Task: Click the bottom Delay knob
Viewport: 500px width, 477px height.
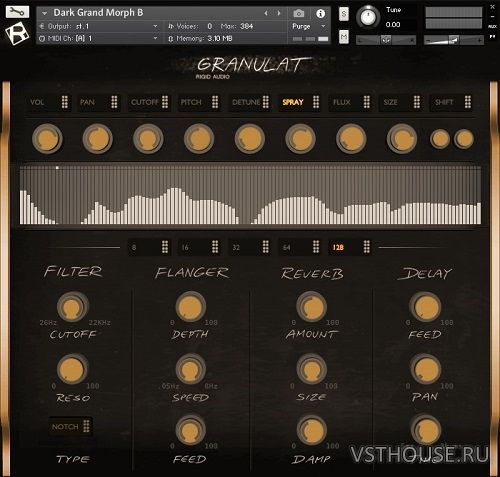Action: coord(426,430)
